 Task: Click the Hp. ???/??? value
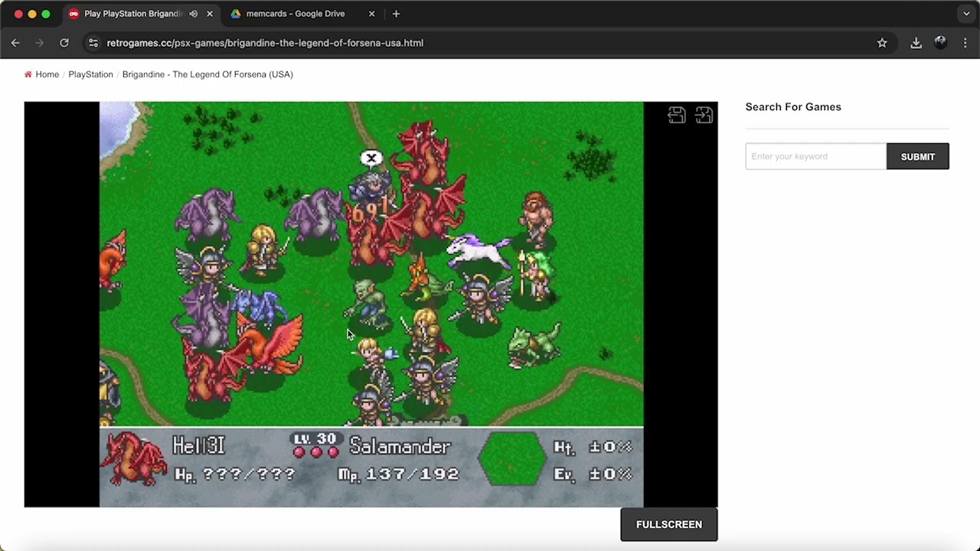(235, 474)
